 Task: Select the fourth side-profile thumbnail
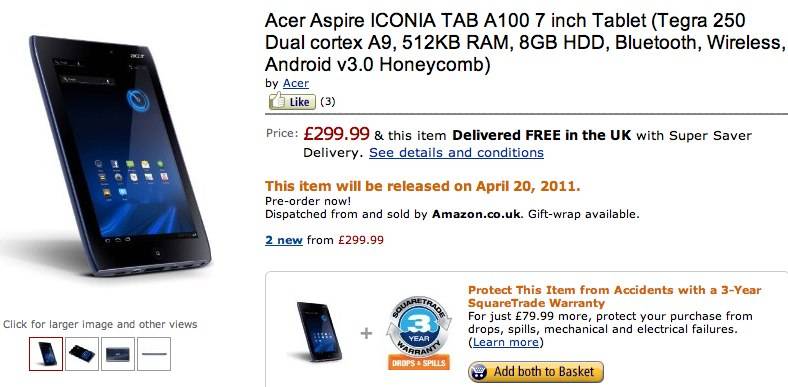tap(154, 354)
